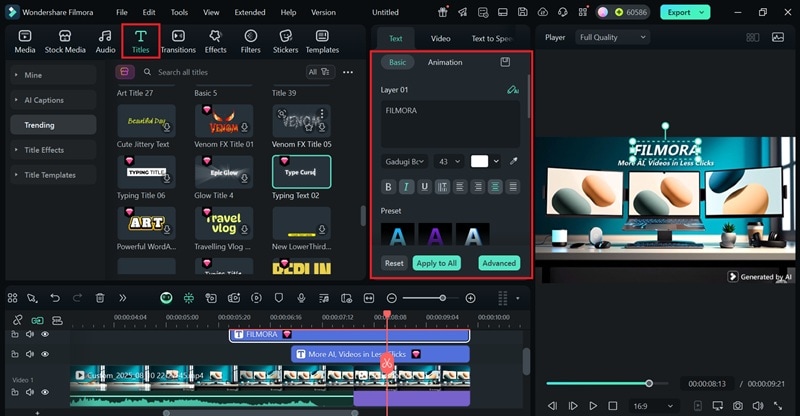
Task: Toggle italic text formatting
Action: click(406, 187)
